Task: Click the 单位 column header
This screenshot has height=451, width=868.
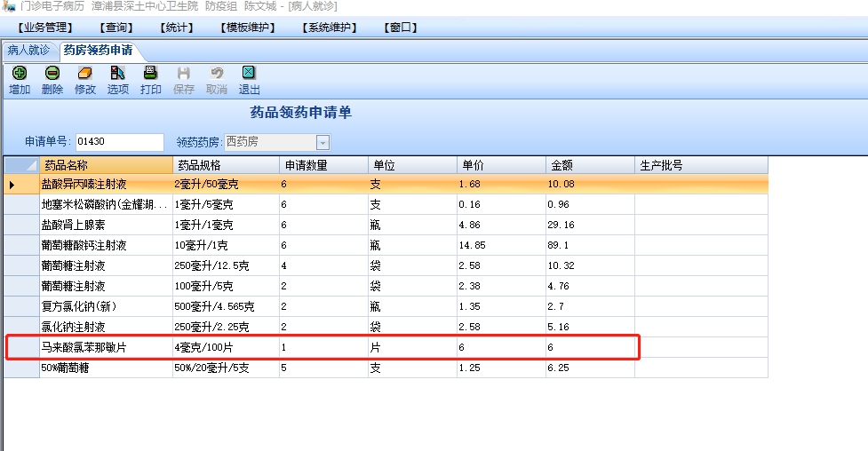Action: tap(413, 165)
